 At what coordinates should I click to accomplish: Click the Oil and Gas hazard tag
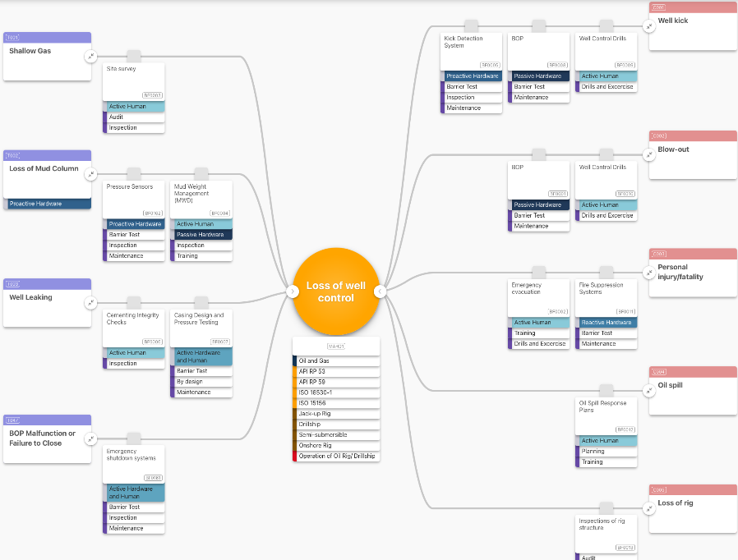pos(336,361)
